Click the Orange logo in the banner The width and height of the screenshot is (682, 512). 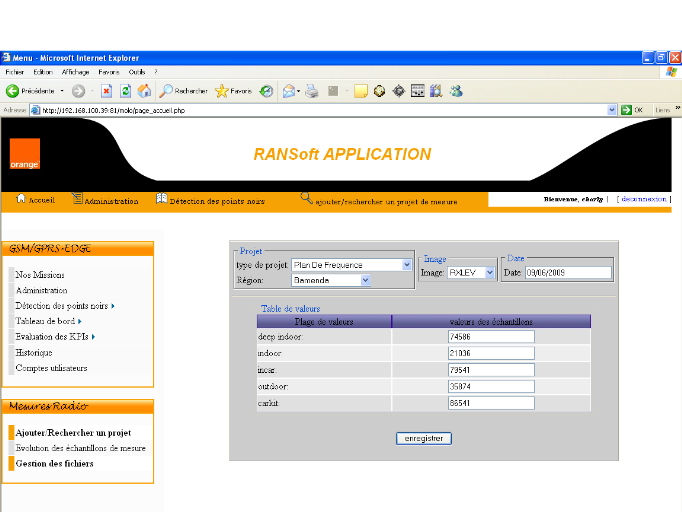click(x=25, y=154)
